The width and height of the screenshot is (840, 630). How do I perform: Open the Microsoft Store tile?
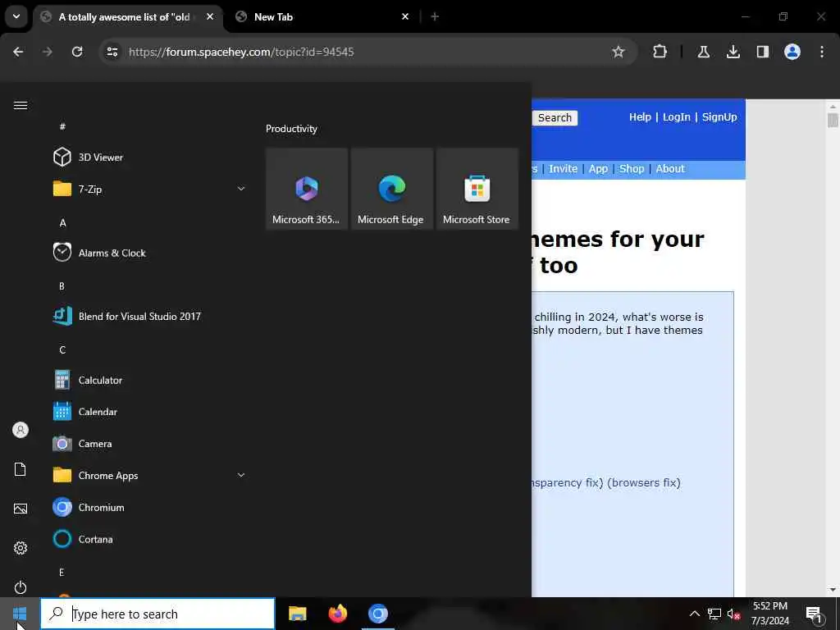(x=477, y=189)
